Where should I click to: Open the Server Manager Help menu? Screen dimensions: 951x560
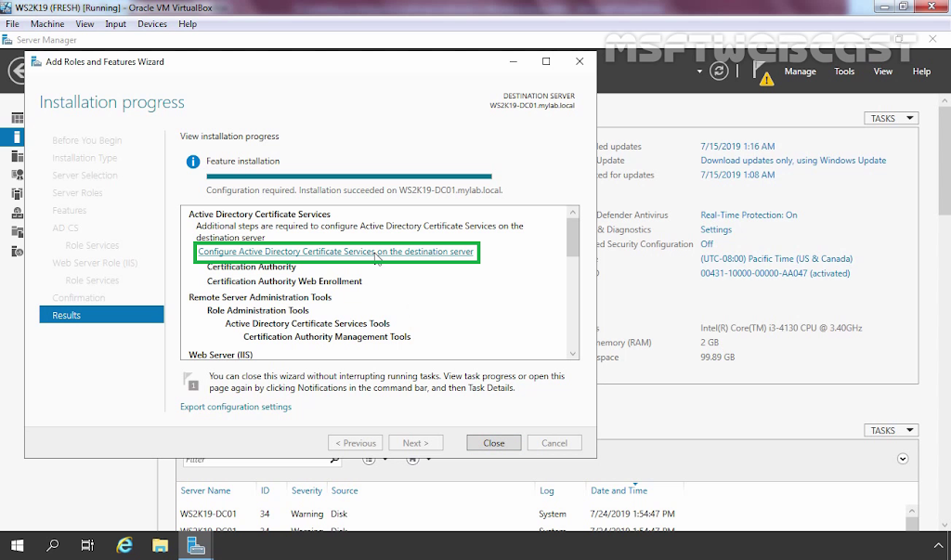[921, 71]
